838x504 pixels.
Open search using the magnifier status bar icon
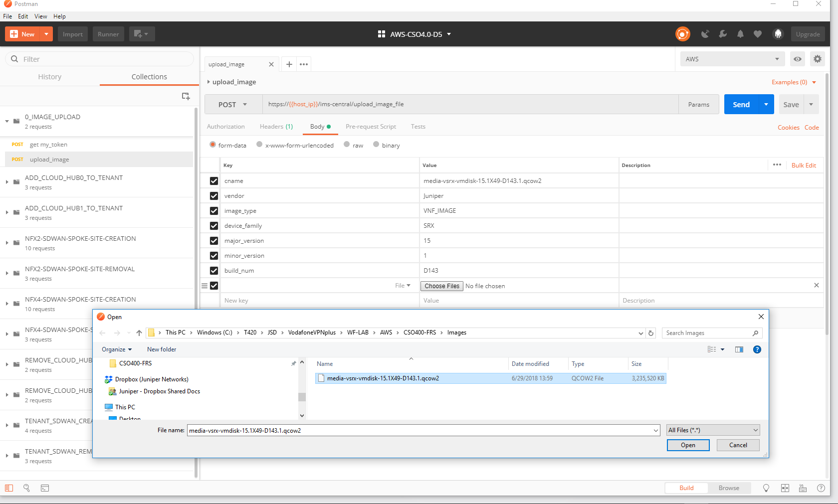click(26, 488)
